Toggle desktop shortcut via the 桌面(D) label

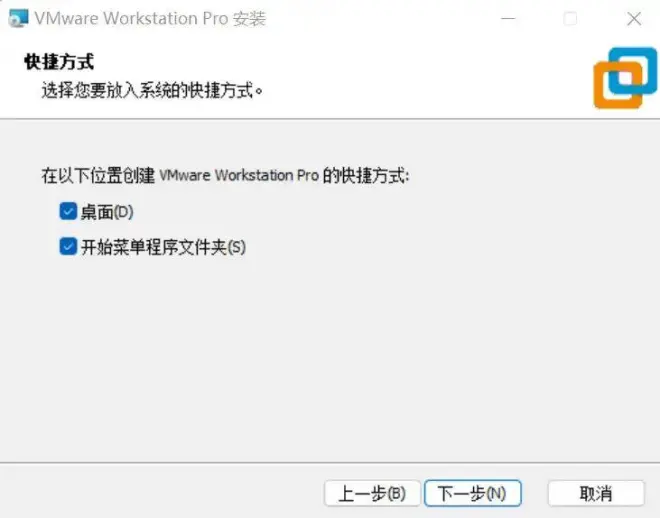pyautogui.click(x=107, y=212)
